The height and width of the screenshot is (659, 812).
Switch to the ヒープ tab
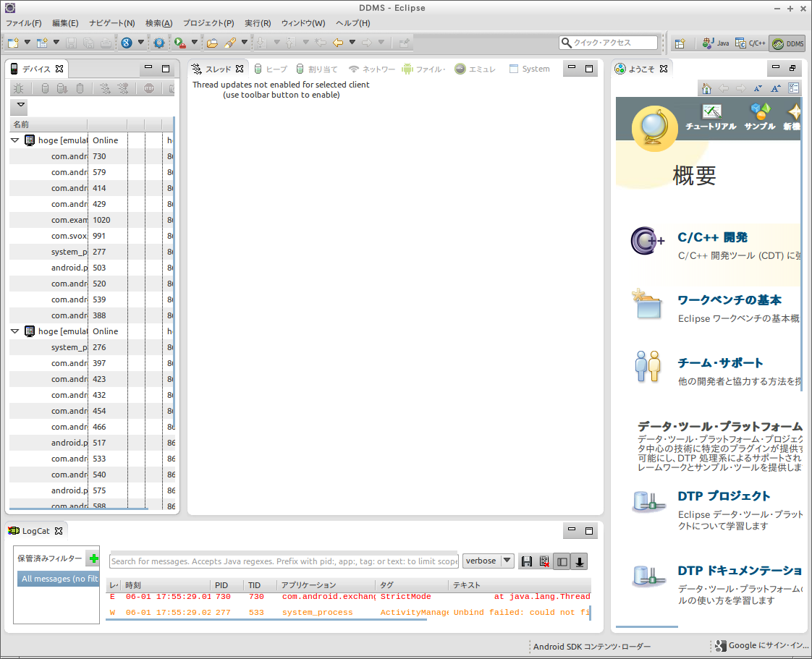[x=271, y=69]
